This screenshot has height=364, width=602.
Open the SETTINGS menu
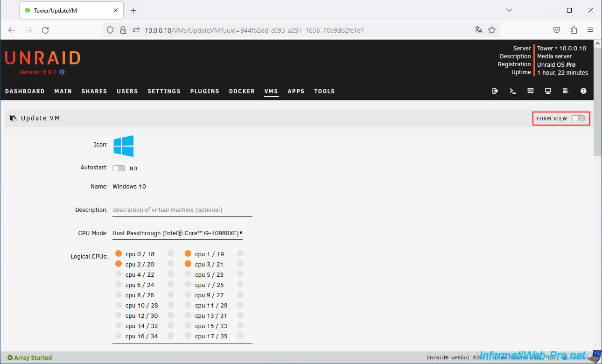tap(164, 91)
